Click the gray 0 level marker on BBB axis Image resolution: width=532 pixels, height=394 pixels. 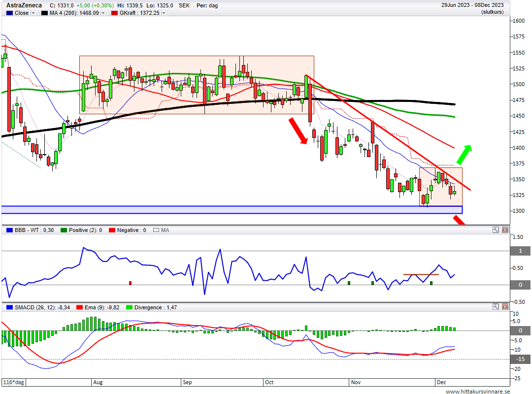pyautogui.click(x=520, y=285)
